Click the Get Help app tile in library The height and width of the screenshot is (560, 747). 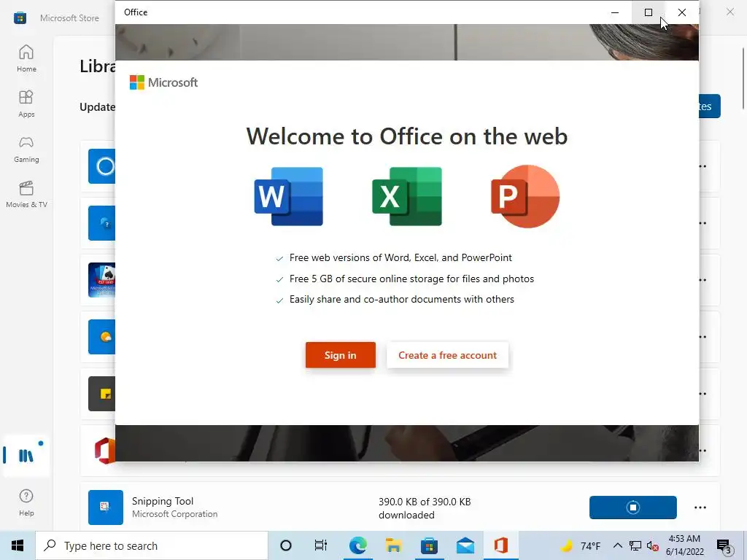click(102, 223)
